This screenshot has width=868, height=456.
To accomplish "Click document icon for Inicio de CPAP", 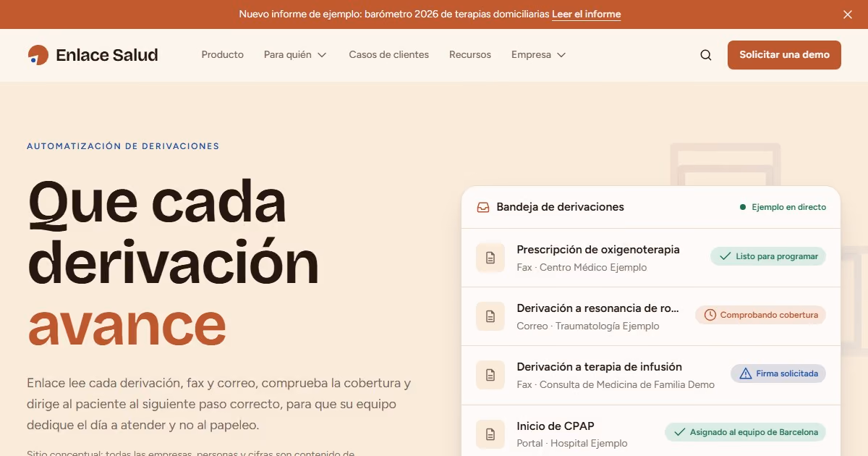I will pos(490,434).
